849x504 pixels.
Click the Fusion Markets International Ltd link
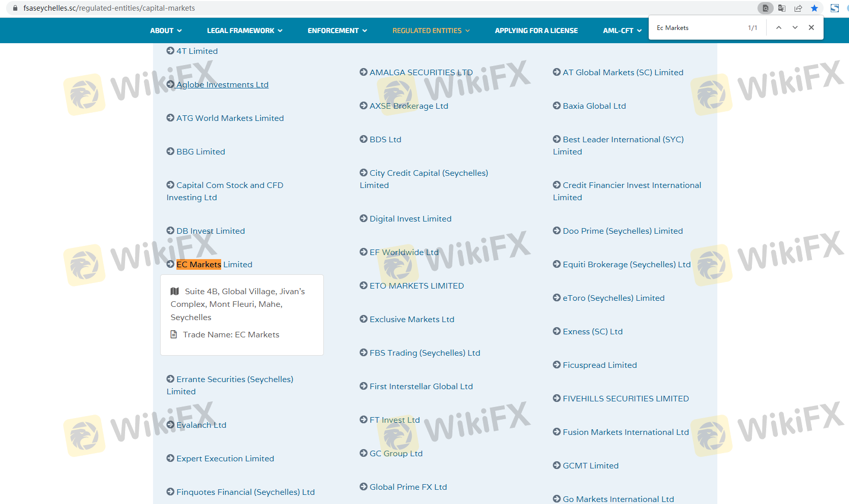[625, 432]
